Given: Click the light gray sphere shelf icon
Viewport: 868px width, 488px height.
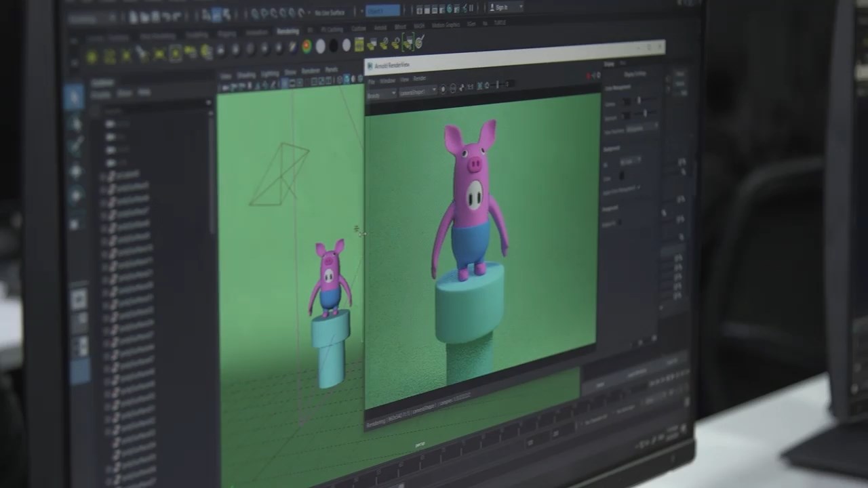Looking at the screenshot, I should (320, 46).
